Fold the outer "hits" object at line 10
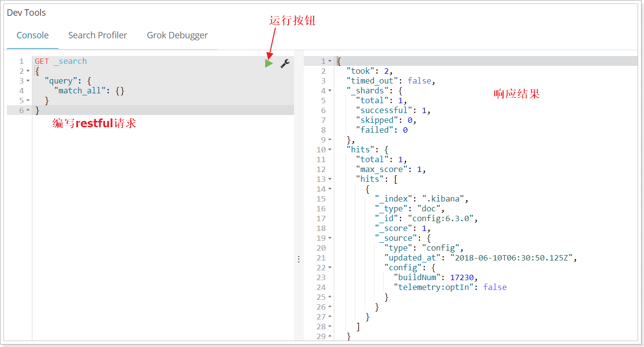Viewport: 644px width, 347px height. tap(330, 150)
